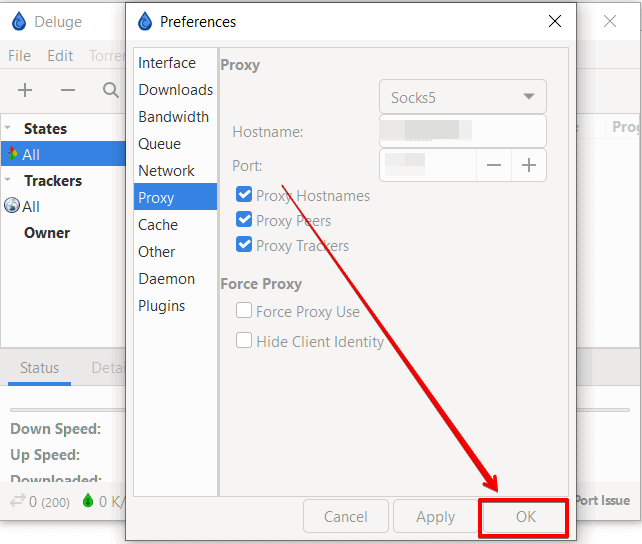
Task: Click the Port Issue status bar text
Action: [x=602, y=500]
